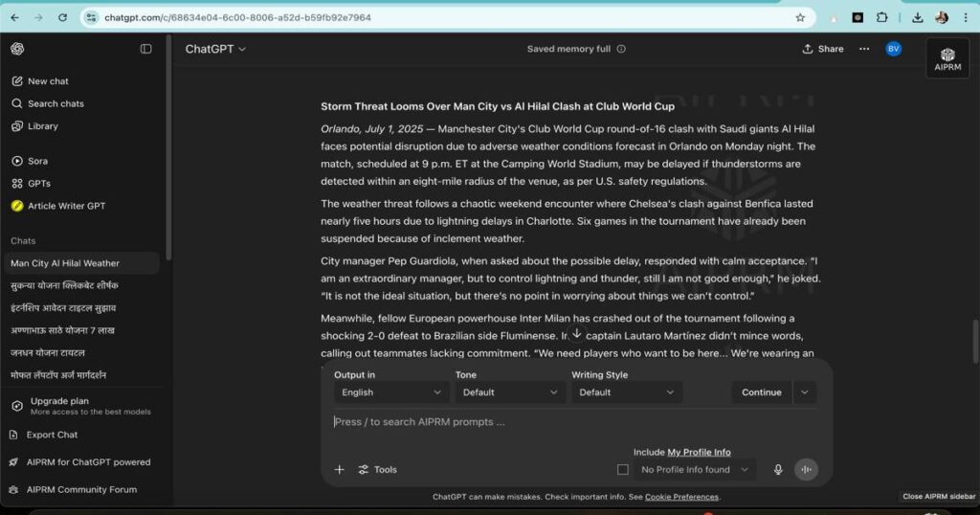Collapse the sidebar with the panel icon
The height and width of the screenshot is (515, 980).
(x=145, y=49)
